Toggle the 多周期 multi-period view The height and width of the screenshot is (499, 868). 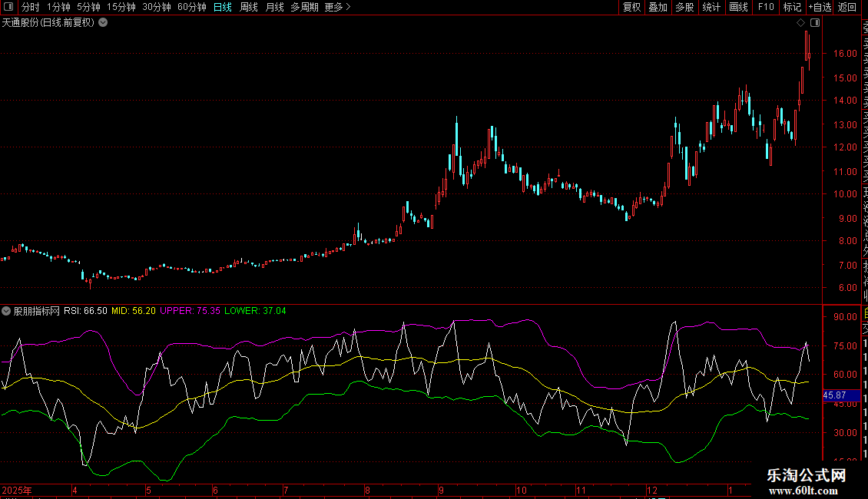pyautogui.click(x=304, y=7)
